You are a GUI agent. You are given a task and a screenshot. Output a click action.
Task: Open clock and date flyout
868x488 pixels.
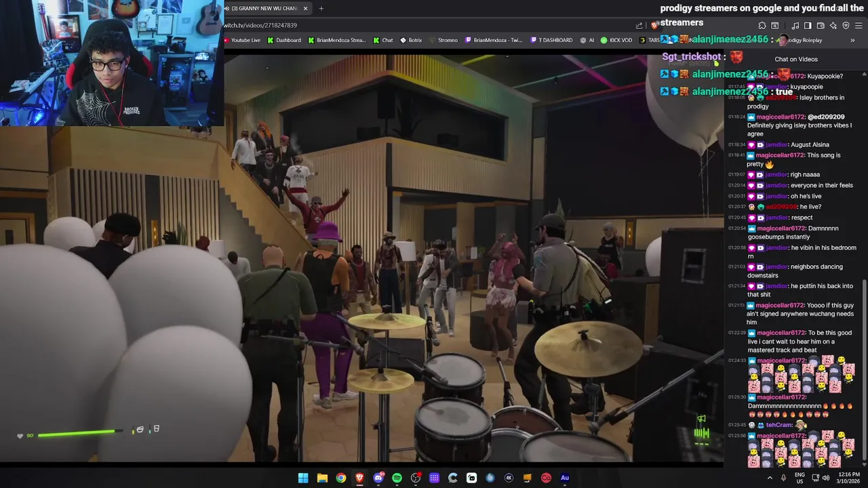click(x=849, y=478)
